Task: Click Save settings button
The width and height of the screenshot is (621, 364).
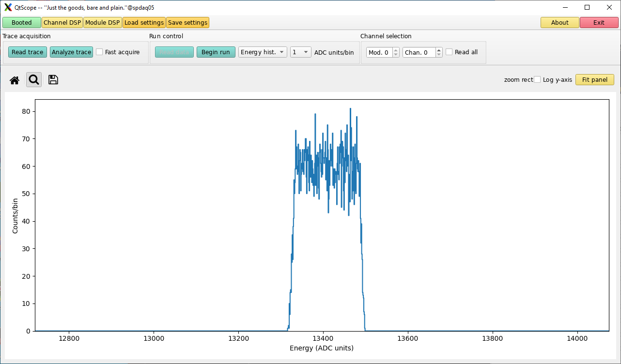Action: click(x=187, y=22)
